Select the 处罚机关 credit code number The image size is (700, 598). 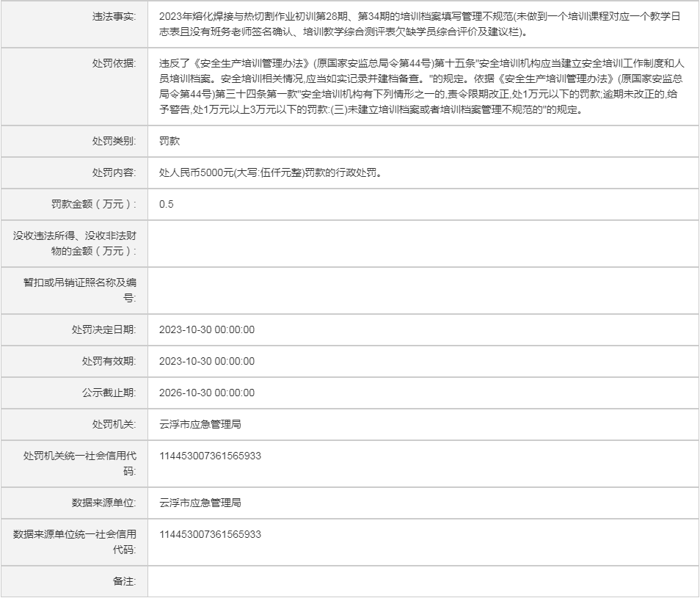(210, 456)
